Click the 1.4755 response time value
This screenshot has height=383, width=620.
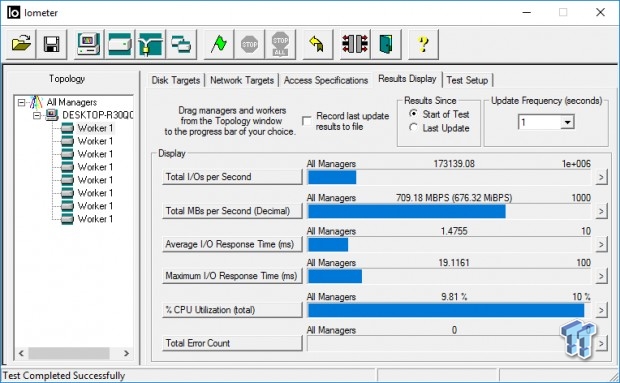[454, 231]
